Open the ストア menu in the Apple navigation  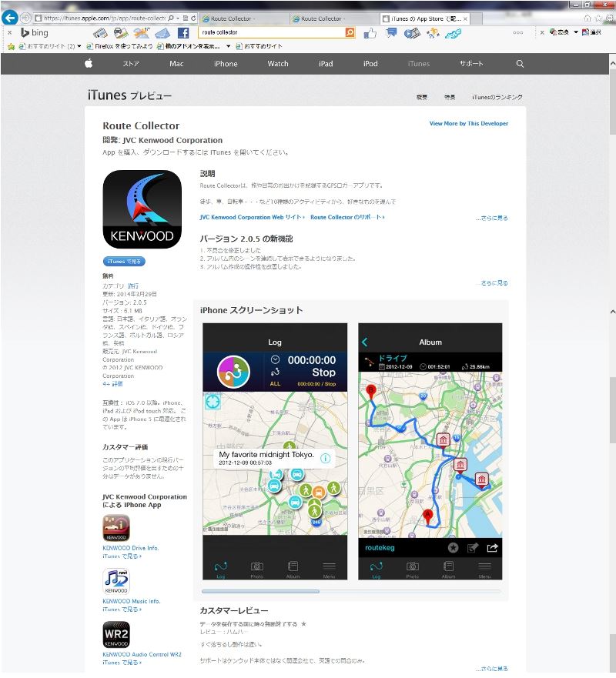[x=131, y=64]
